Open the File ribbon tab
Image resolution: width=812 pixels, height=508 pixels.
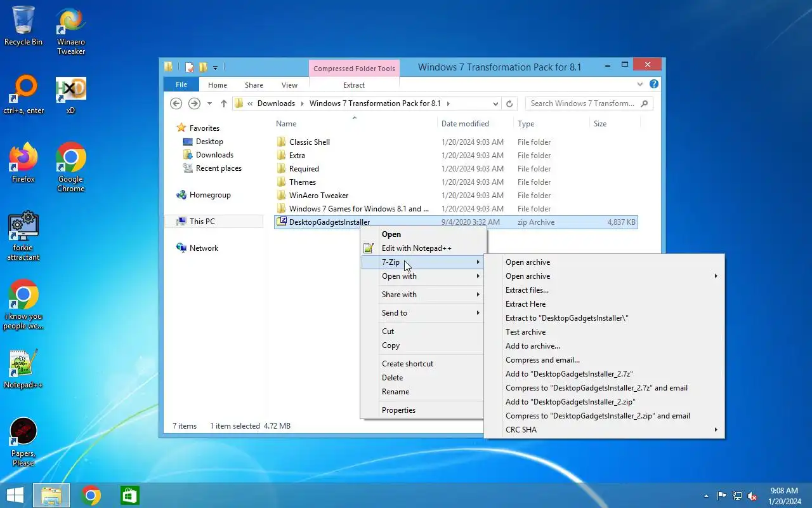[x=181, y=85]
